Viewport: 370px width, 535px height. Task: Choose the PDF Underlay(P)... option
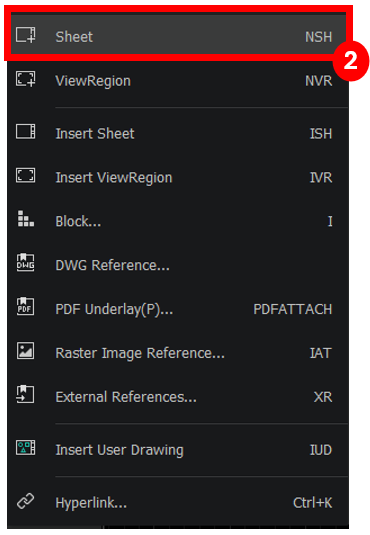pos(178,309)
